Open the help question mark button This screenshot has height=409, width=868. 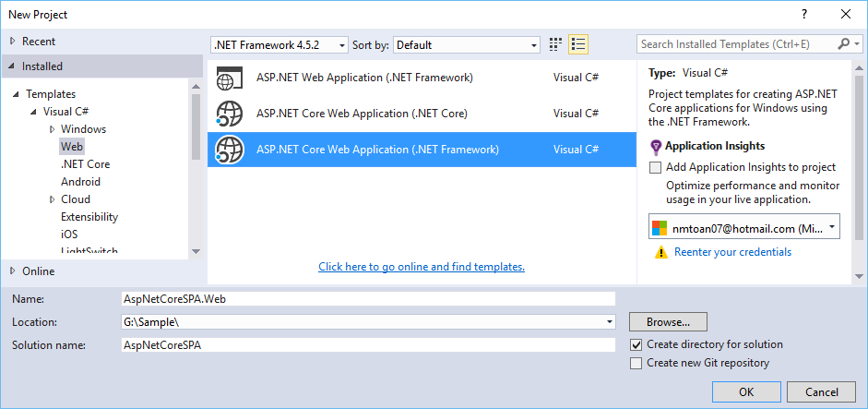coord(803,15)
